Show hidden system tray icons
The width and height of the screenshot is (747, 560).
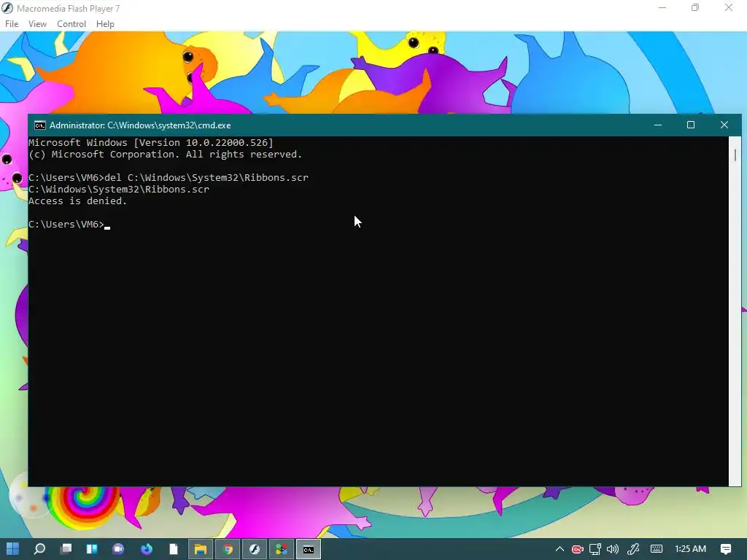coord(560,549)
